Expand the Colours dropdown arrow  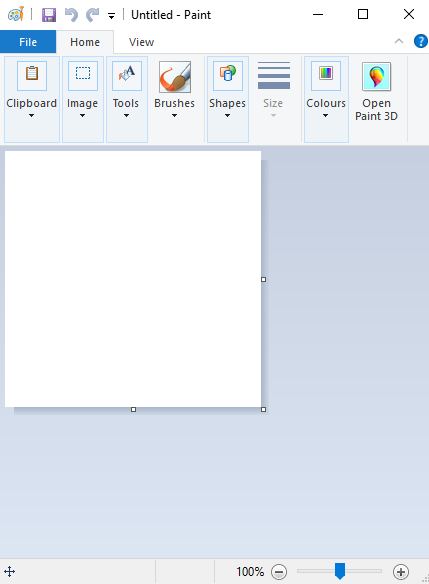click(325, 115)
